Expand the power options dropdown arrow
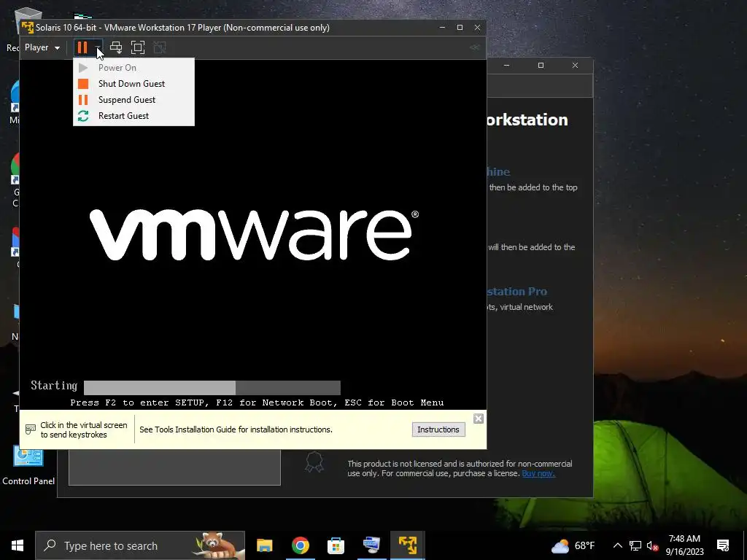Viewport: 747px width, 560px height. 98,47
